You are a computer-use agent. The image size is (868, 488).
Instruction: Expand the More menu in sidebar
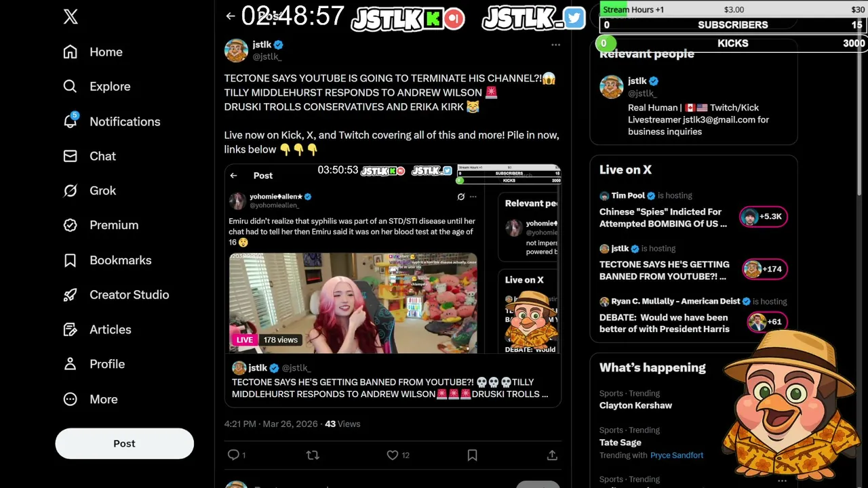pos(90,399)
